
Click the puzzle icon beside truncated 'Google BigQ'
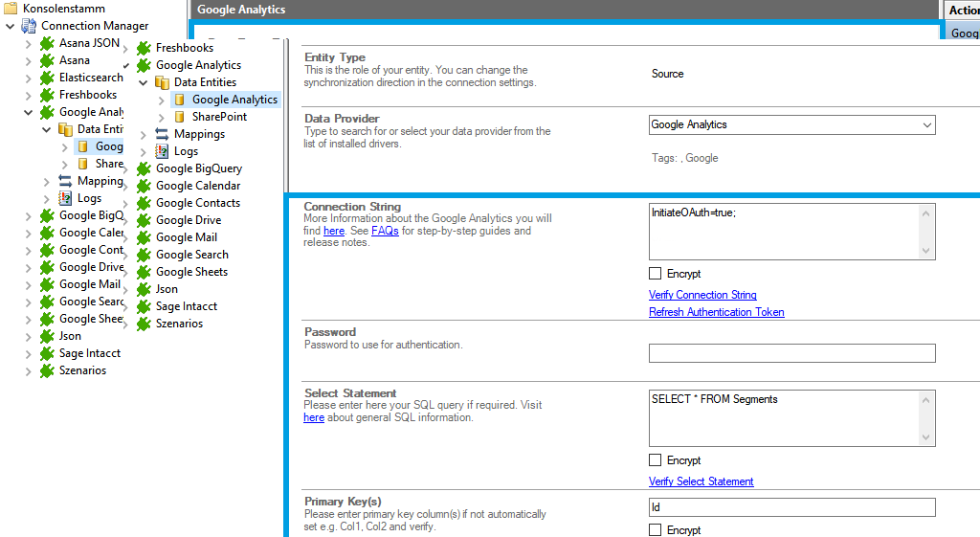pyautogui.click(x=47, y=215)
